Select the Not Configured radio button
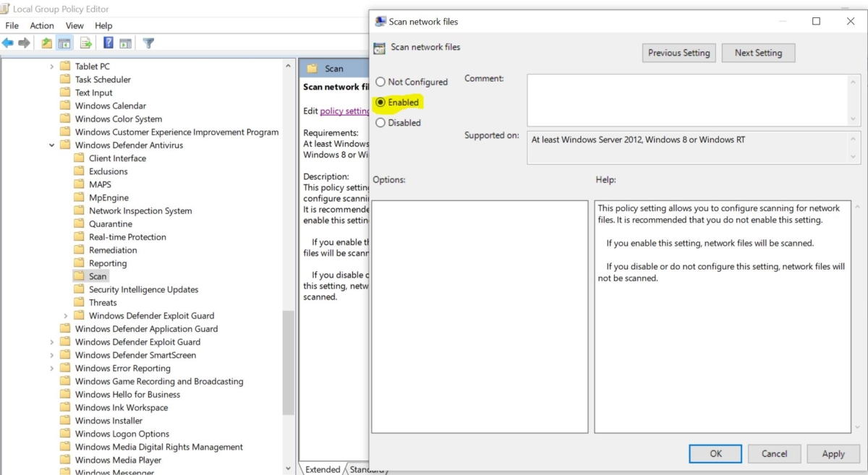 (381, 82)
